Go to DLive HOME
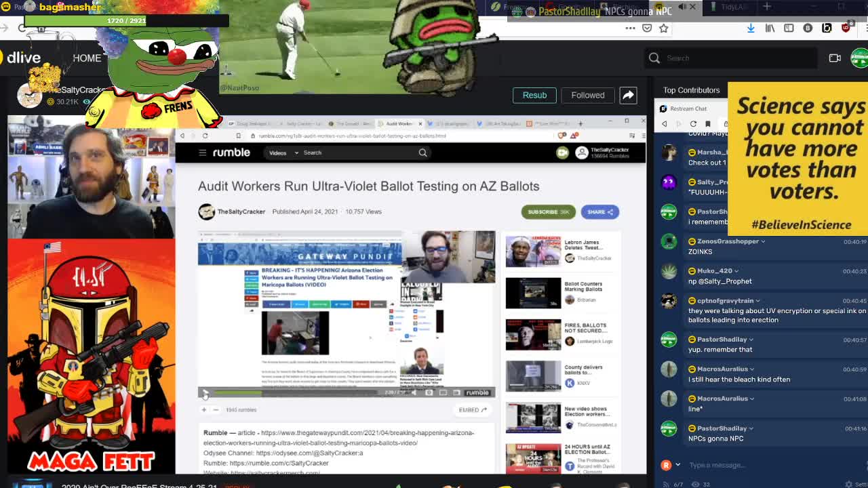Screen dimensions: 868x488 point(87,58)
